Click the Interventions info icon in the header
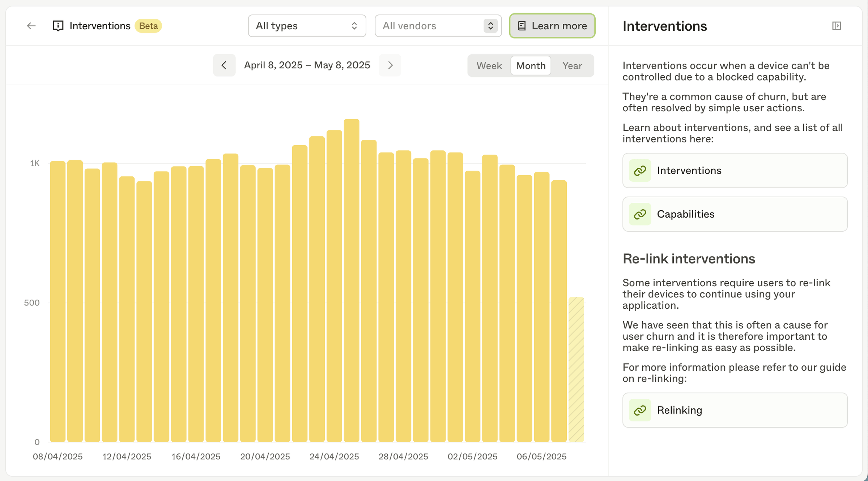This screenshot has height=481, width=868. click(x=58, y=26)
